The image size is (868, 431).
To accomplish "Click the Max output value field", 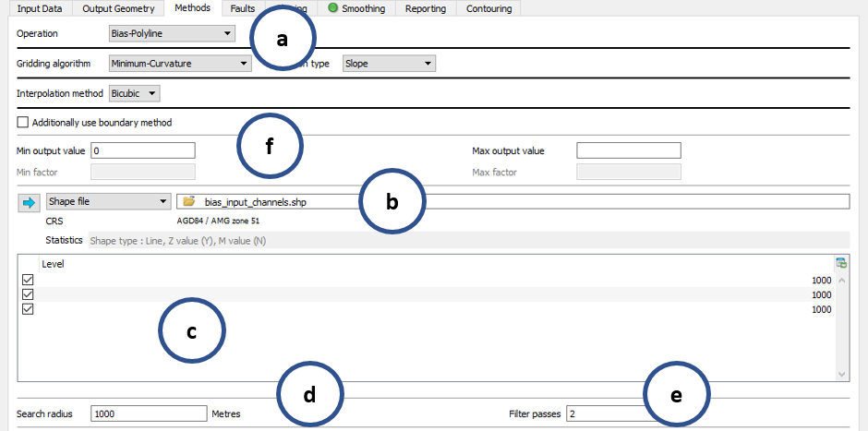I will [x=628, y=150].
